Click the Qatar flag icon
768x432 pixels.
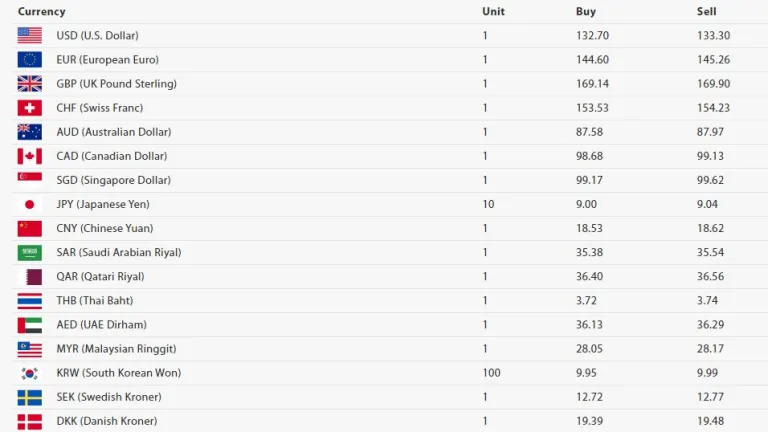(x=29, y=276)
